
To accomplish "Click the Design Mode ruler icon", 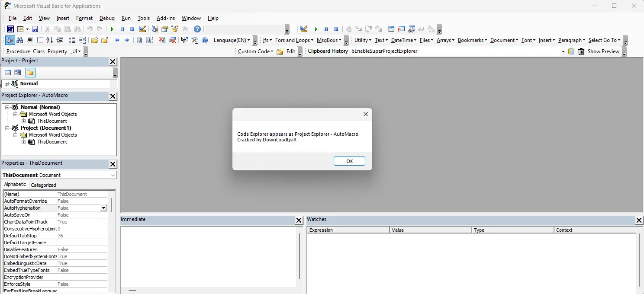I will pos(142,29).
